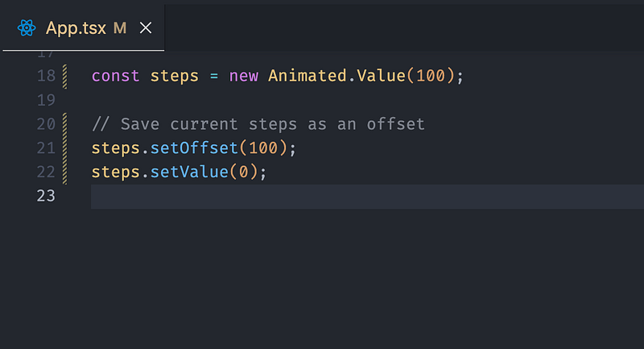The image size is (644, 349).
Task: Place cursor on empty line 23
Action: [367, 197]
